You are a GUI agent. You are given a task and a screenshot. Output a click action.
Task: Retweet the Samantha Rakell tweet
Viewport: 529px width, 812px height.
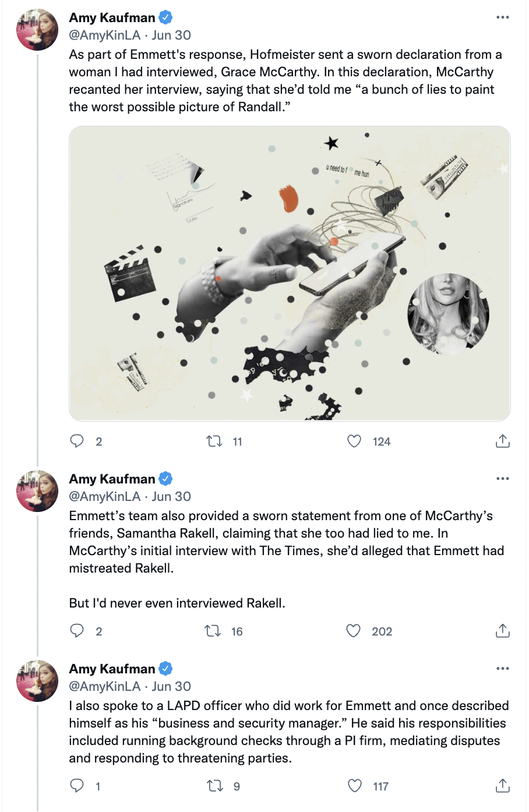pos(213,631)
